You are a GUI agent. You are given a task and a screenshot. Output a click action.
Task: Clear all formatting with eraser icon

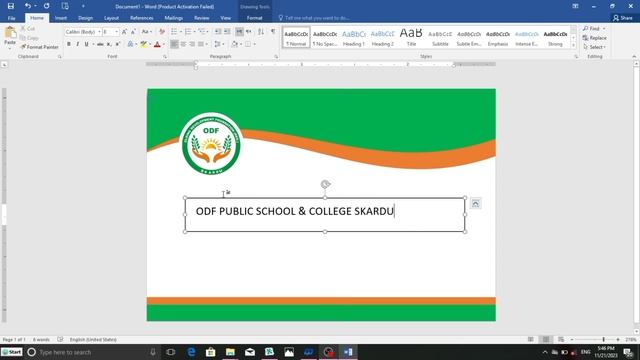point(162,32)
